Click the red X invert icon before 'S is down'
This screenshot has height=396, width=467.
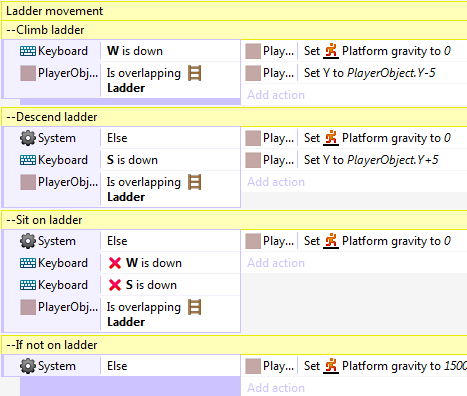click(x=115, y=285)
